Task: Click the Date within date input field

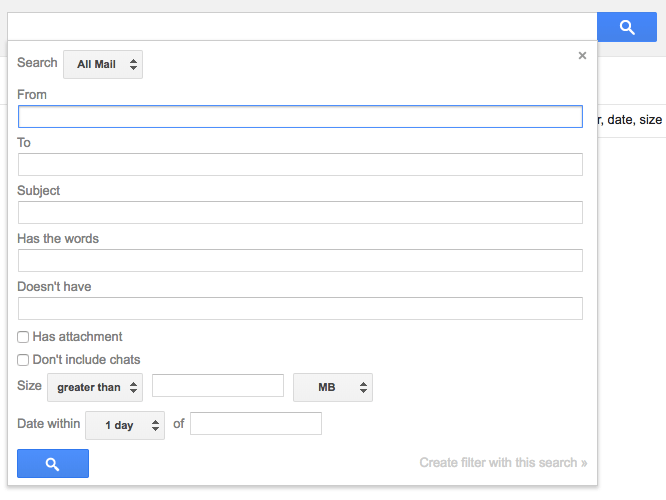Action: tap(256, 424)
